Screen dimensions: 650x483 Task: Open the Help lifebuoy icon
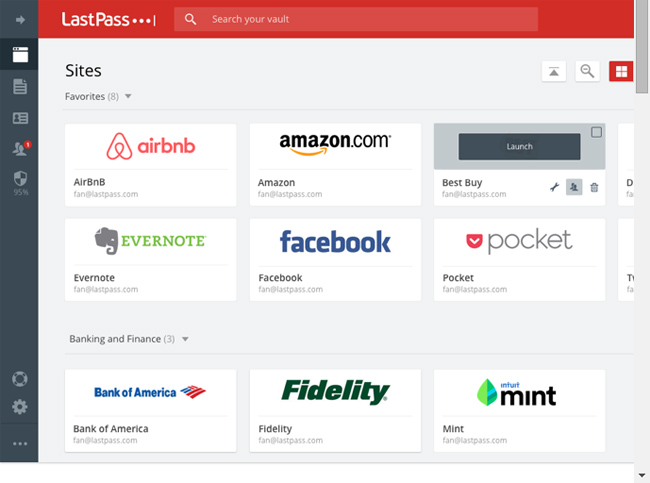[x=19, y=379]
